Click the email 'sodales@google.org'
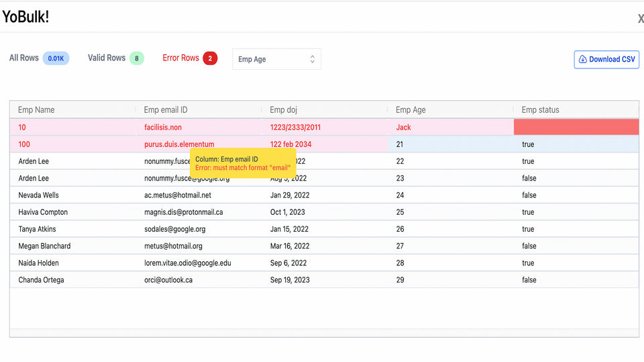 pos(174,229)
